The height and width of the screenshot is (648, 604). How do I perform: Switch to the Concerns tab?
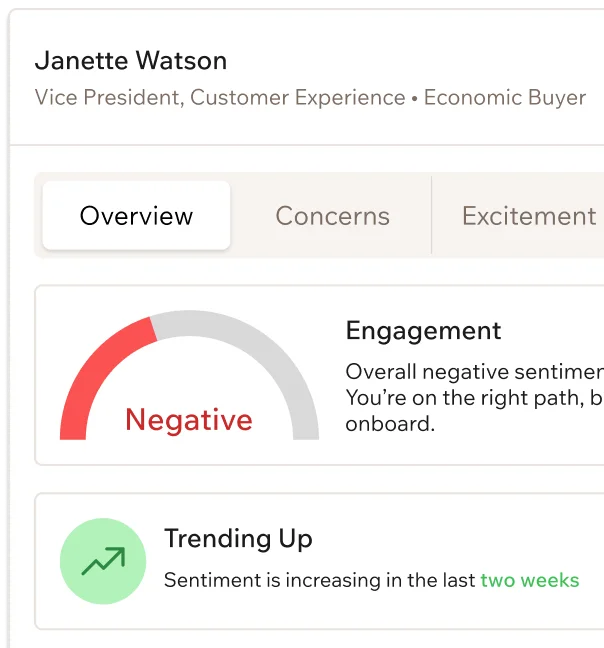[333, 215]
